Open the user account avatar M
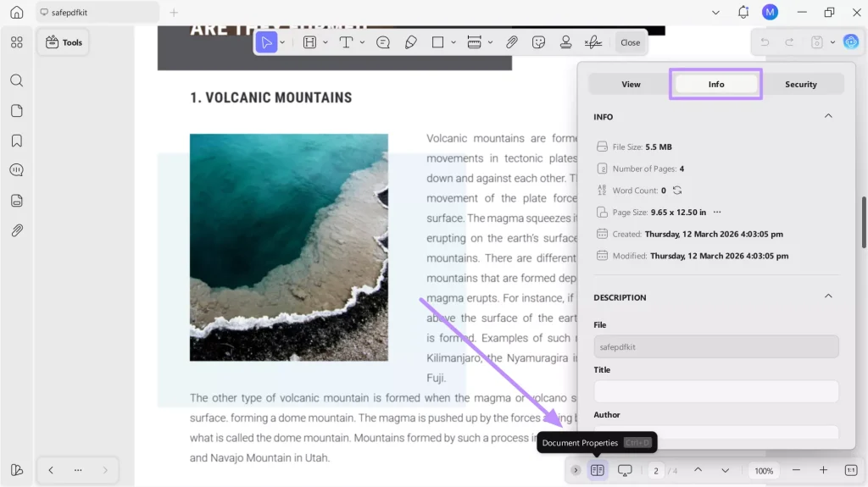Screen dimensions: 868x487 point(770,12)
